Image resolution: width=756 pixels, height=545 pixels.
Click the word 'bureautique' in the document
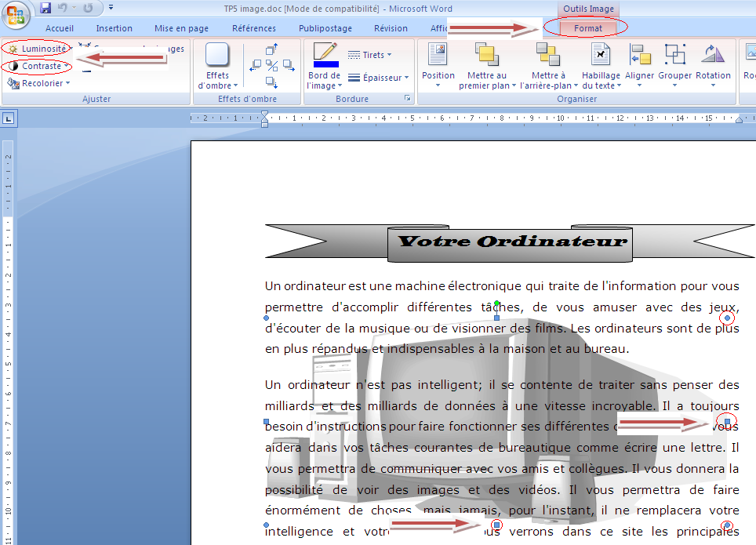[x=534, y=448]
